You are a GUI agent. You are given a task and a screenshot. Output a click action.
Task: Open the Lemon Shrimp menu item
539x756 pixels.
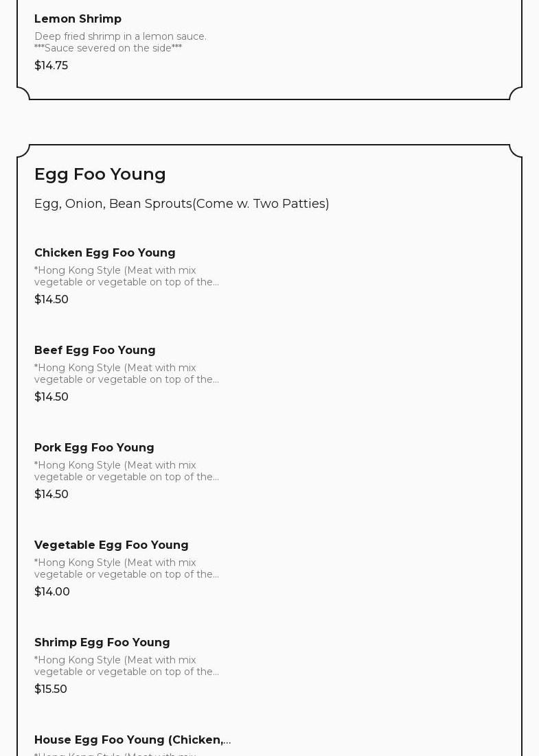[78, 19]
